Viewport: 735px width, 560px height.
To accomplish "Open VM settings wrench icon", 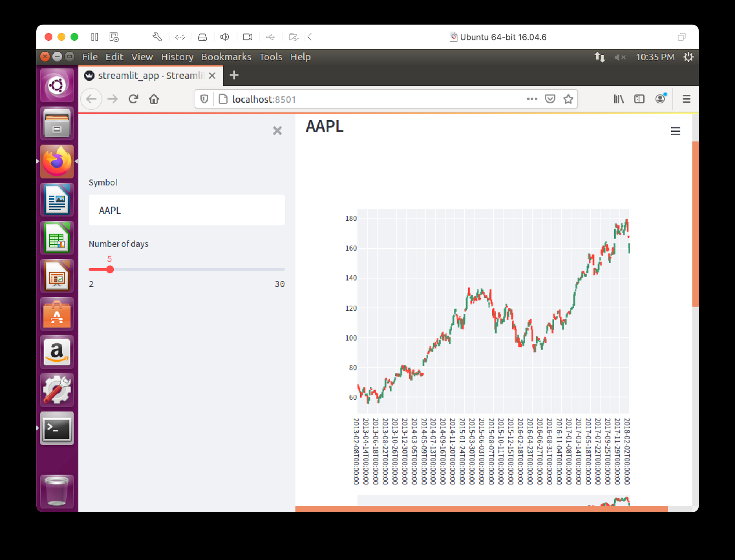I will [157, 37].
